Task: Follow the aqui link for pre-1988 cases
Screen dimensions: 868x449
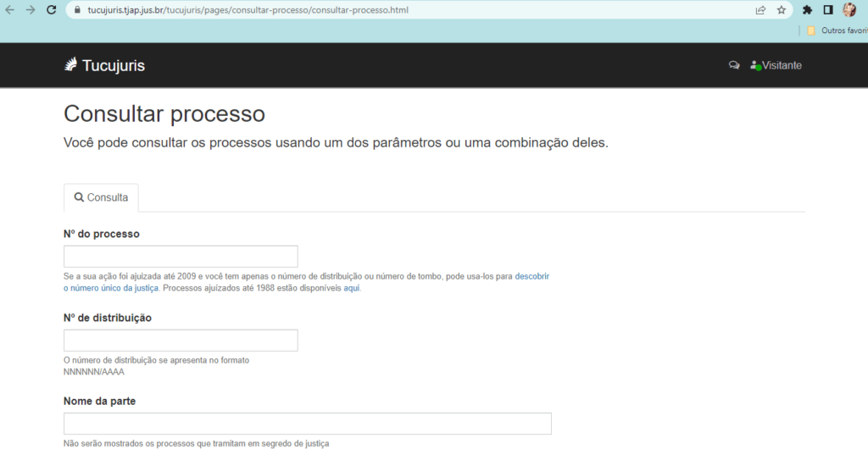Action: point(352,288)
